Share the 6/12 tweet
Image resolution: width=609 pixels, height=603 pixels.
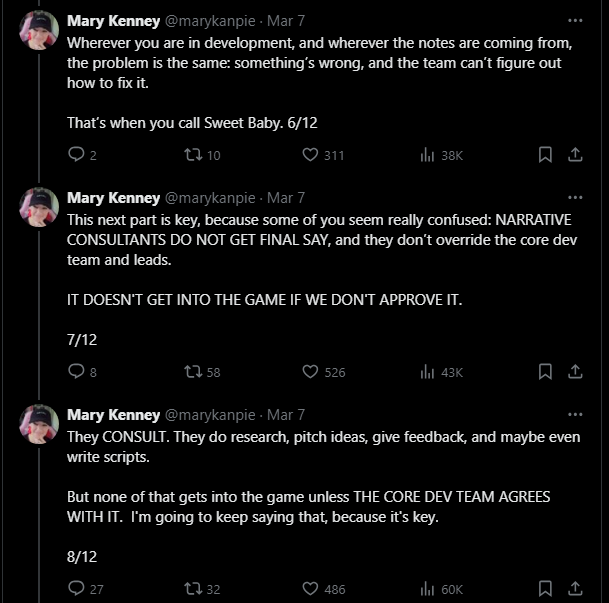coord(575,155)
